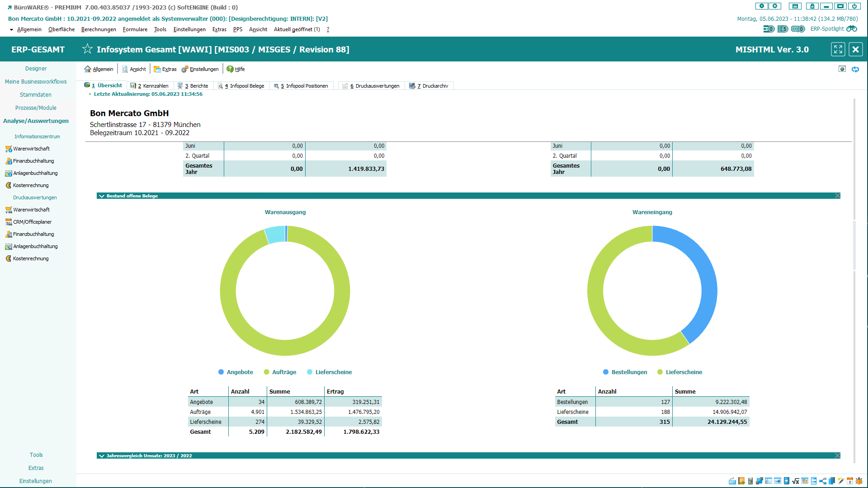868x488 pixels.
Task: Mark Infosystem as favorite with star
Action: point(87,49)
